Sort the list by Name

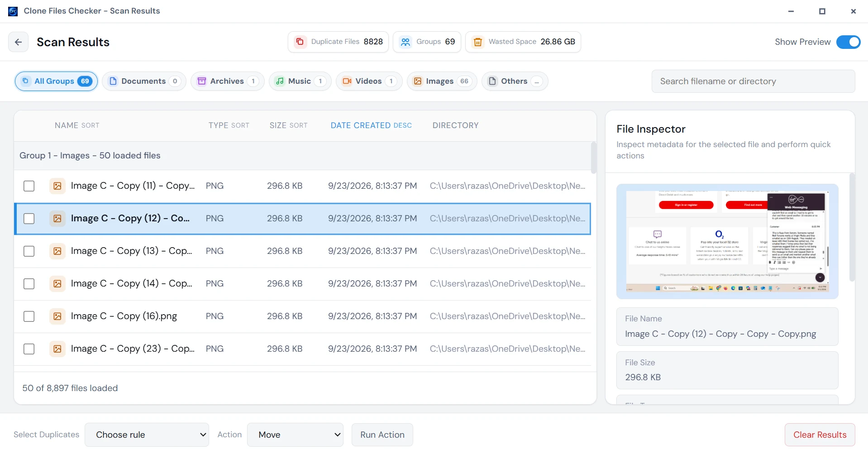[x=77, y=125]
